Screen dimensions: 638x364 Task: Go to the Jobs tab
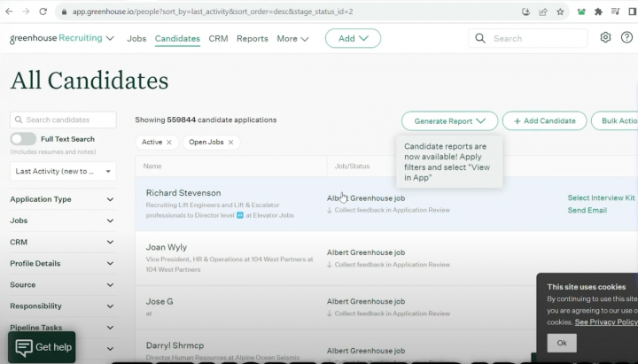[136, 39]
